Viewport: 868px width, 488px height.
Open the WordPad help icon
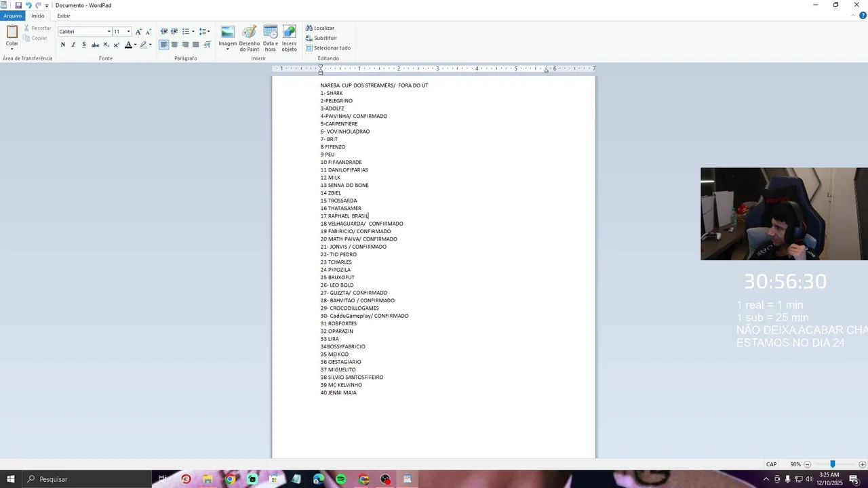pyautogui.click(x=863, y=16)
